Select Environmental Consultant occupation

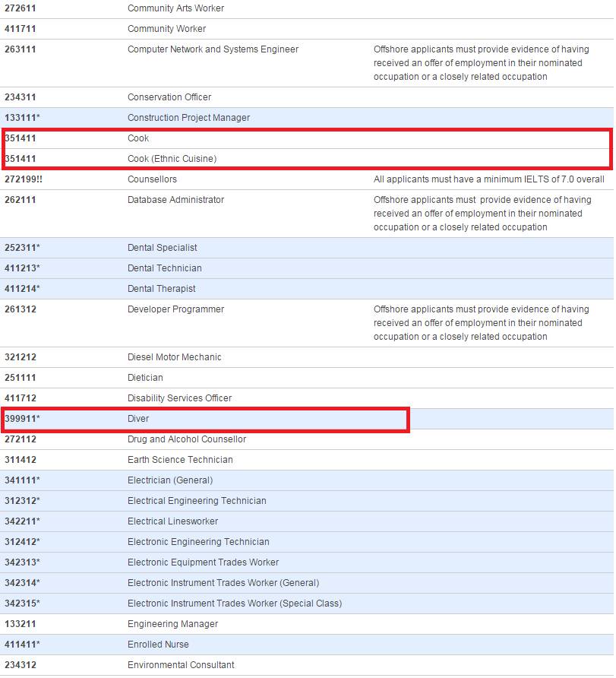point(181,665)
